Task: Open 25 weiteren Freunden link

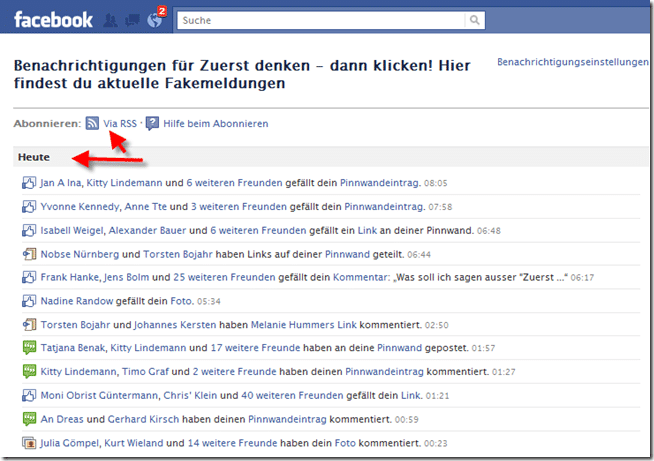Action: pyautogui.click(x=224, y=277)
